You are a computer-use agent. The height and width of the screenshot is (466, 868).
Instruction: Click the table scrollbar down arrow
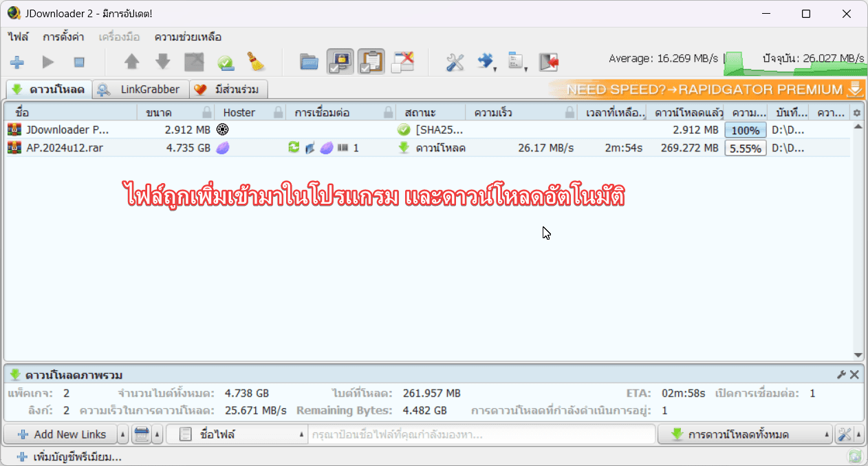coord(858,355)
